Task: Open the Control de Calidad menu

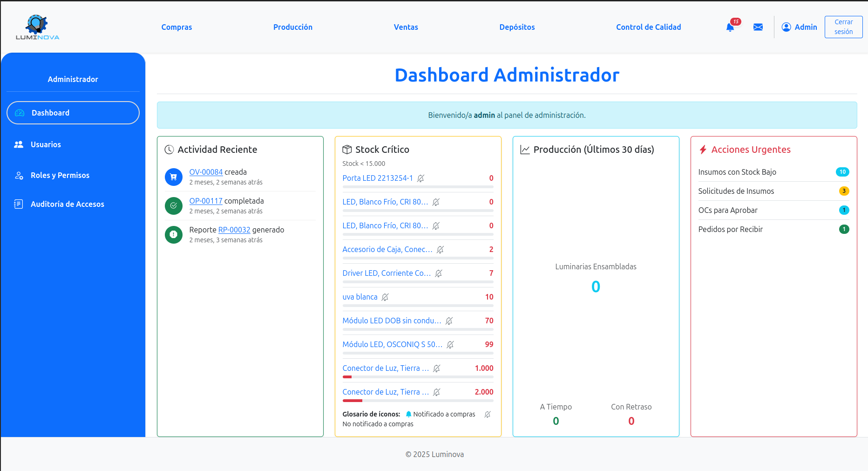Action: (x=648, y=27)
